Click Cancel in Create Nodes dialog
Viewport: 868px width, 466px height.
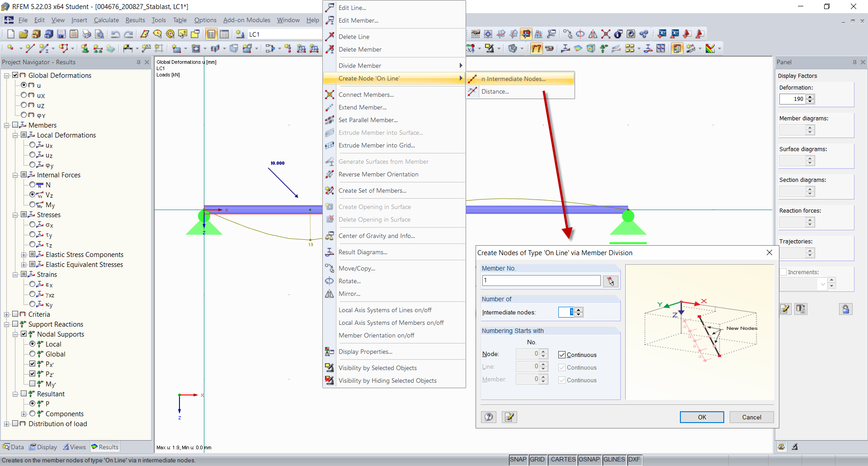(751, 417)
